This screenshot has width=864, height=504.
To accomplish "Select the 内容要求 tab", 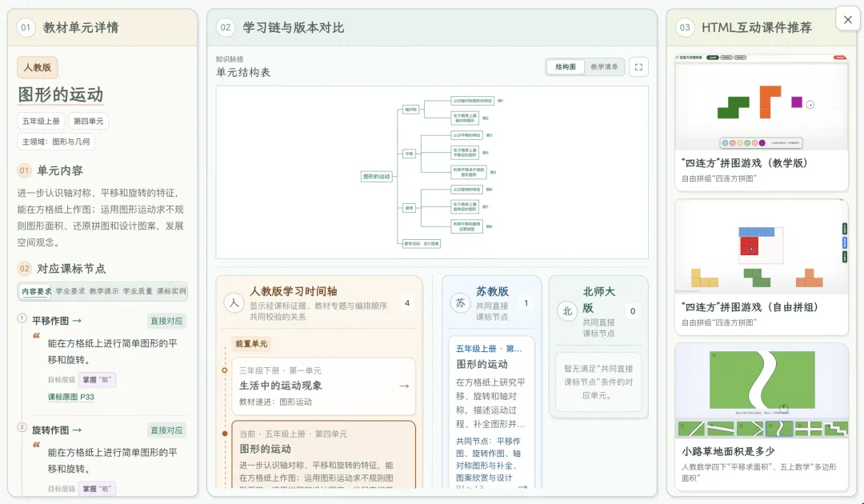I will 36,291.
